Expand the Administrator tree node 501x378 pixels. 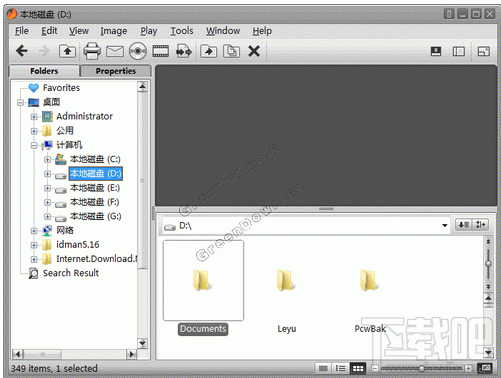point(34,117)
